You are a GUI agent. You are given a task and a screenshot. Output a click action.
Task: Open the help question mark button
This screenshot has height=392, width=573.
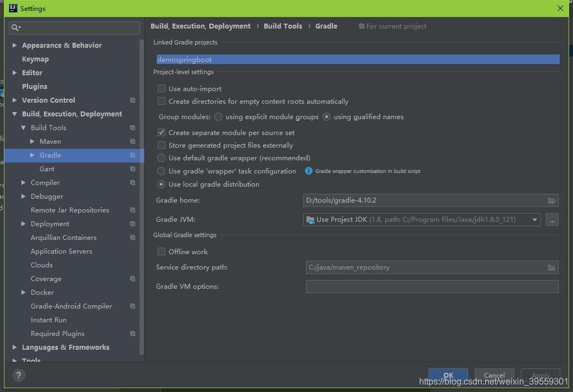[19, 375]
